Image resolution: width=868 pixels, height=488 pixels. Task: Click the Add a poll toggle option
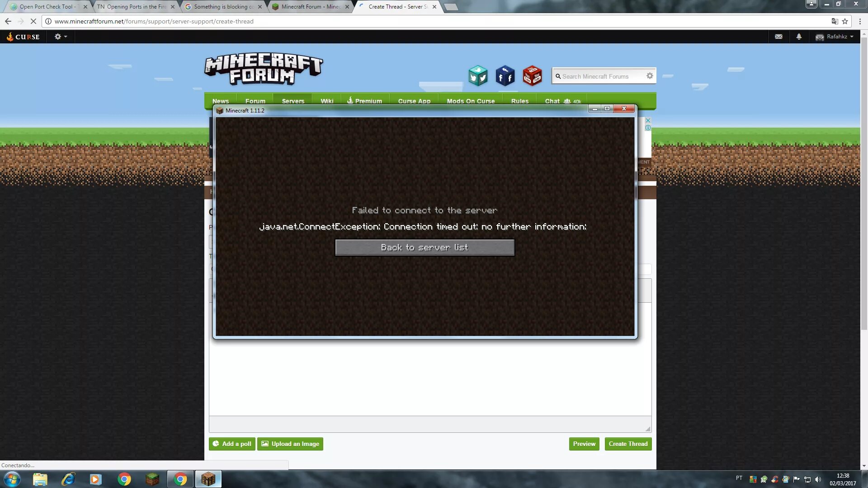coord(231,443)
